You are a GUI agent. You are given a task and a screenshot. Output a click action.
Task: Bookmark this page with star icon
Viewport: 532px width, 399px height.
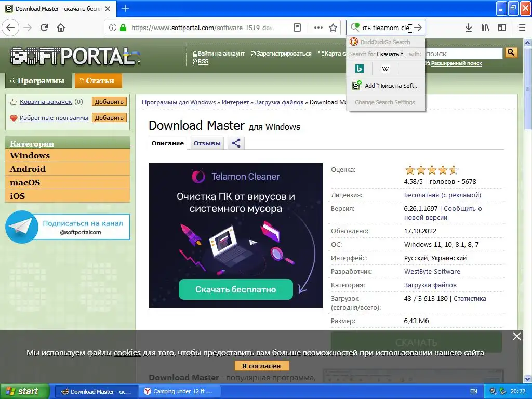coord(333,28)
